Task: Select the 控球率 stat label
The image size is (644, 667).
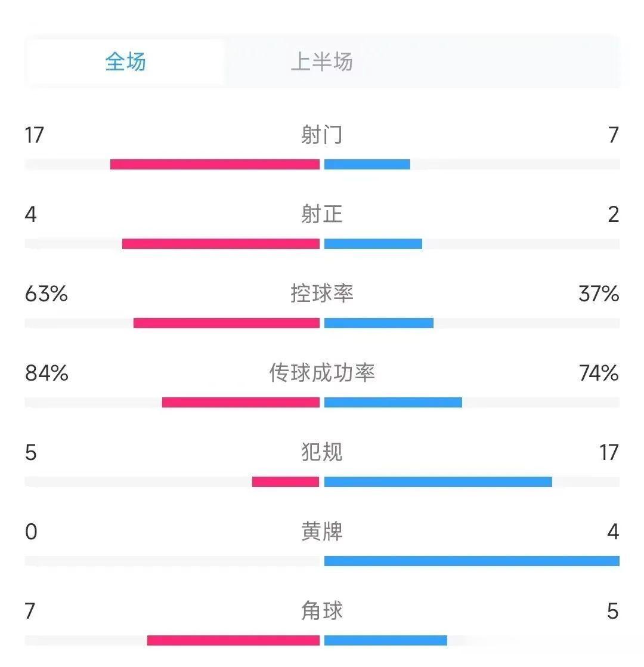Action: 322,294
